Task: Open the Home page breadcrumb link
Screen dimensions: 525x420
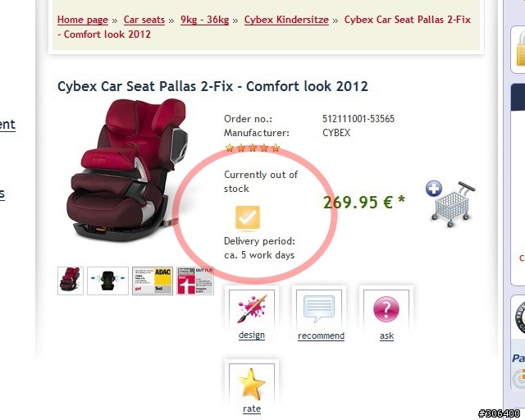Action: pos(83,20)
